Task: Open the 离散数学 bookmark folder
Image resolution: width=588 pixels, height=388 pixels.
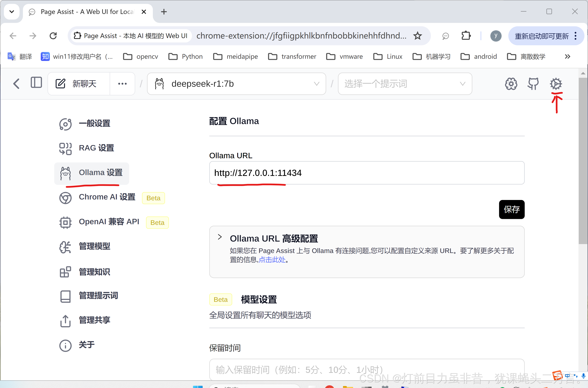Action: pos(526,56)
